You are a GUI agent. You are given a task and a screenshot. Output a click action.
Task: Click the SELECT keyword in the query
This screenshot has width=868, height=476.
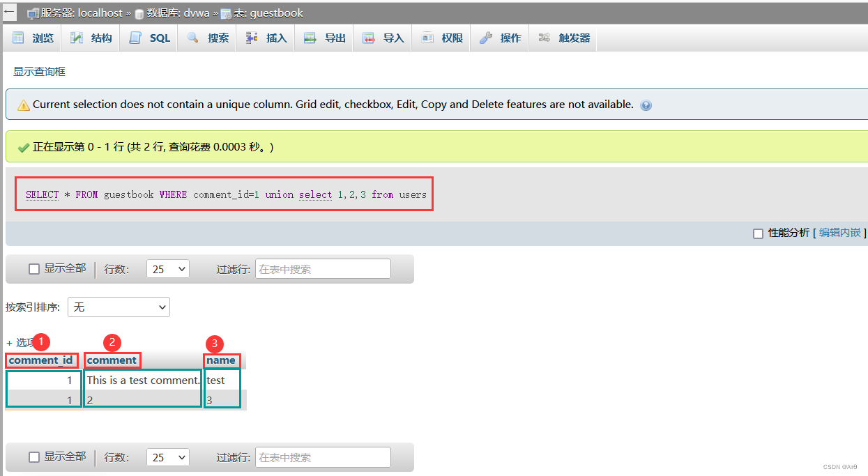[x=43, y=194]
